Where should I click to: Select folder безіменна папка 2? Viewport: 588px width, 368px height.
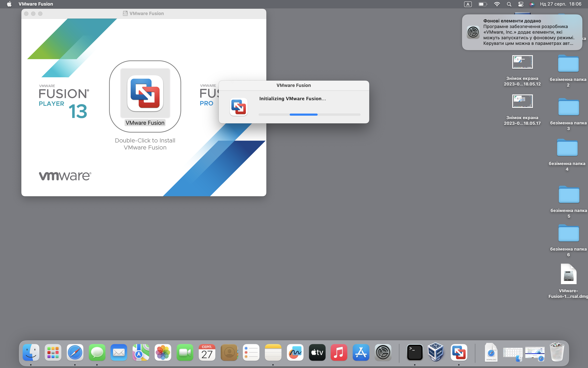(x=568, y=71)
